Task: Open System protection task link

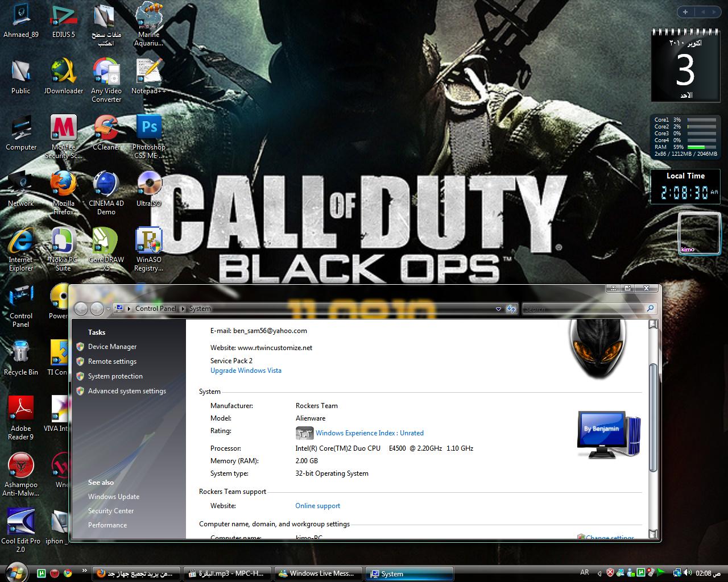Action: 115,376
